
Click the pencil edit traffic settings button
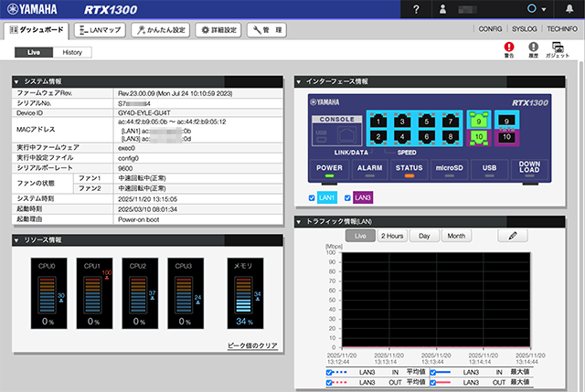pos(513,236)
